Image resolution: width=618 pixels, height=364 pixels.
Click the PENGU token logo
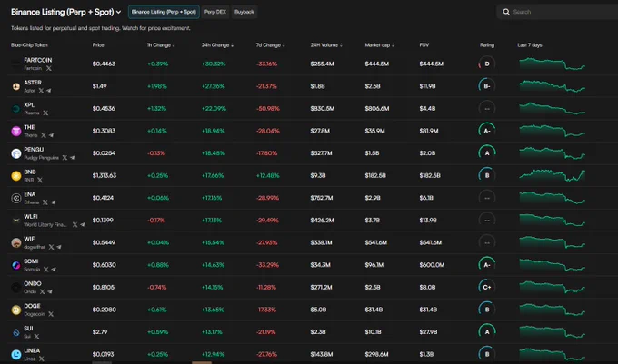click(16, 153)
